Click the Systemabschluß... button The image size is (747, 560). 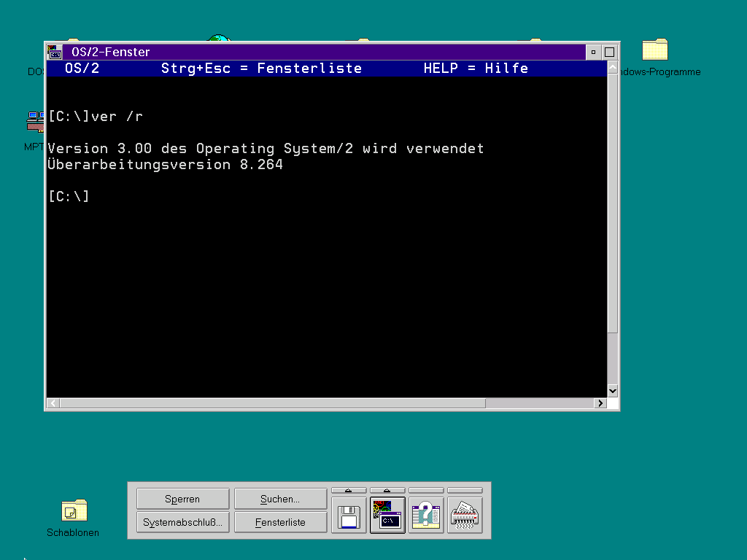pos(182,522)
